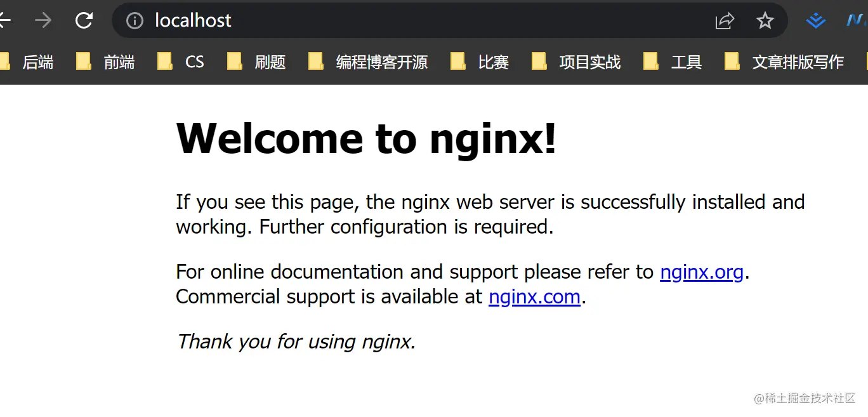Click the 'Thank you for using nginx.' text
The width and height of the screenshot is (868, 417).
(296, 341)
